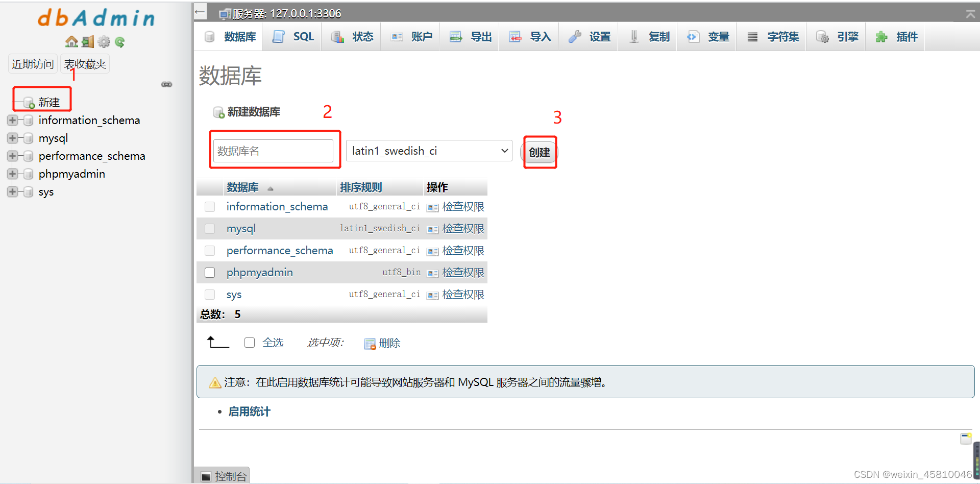Expand information_schema tree node
This screenshot has width=980, height=484.
(x=12, y=120)
